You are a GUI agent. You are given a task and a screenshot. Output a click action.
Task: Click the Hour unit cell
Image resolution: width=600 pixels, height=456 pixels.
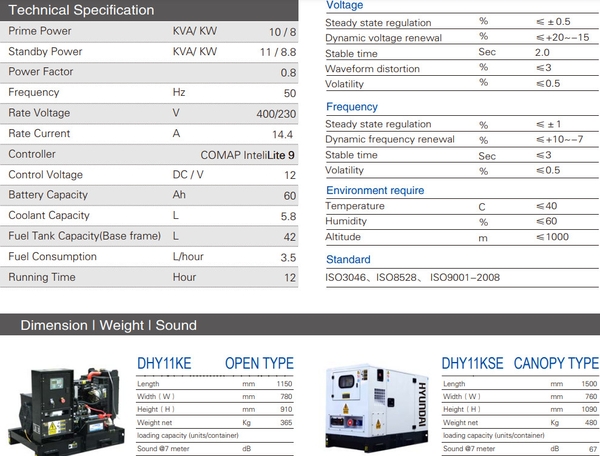pyautogui.click(x=184, y=277)
